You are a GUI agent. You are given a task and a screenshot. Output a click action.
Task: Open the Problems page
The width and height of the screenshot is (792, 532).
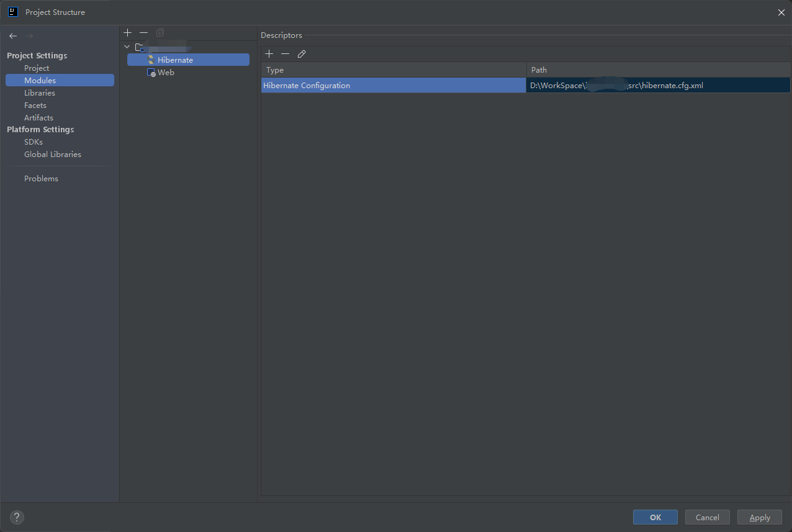41,179
